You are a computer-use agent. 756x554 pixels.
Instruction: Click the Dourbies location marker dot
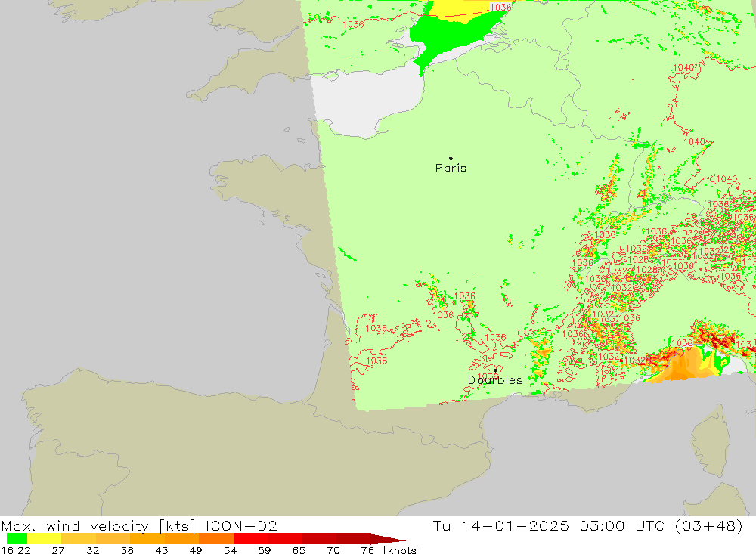(x=495, y=370)
